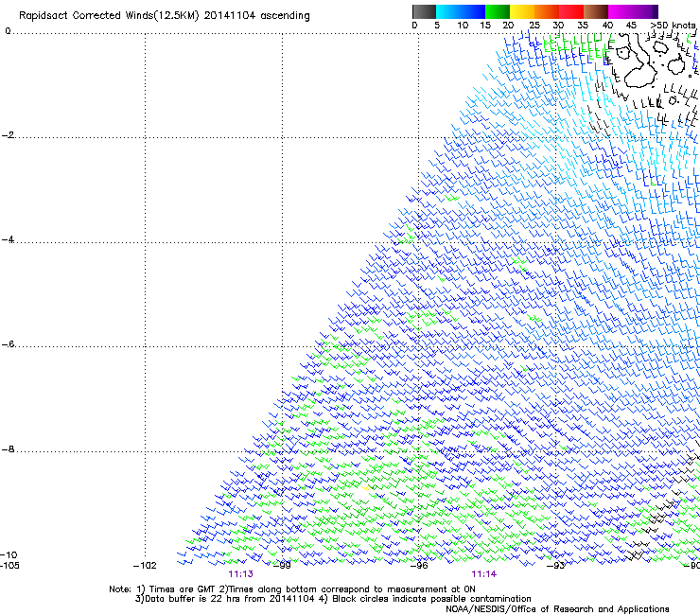Click the longitude axis label '-105'

coord(9,566)
